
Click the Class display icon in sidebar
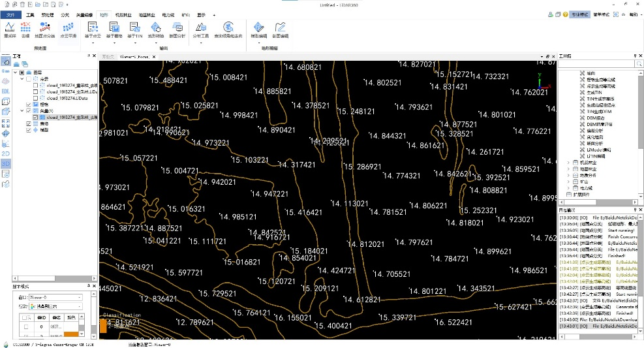pos(6,71)
